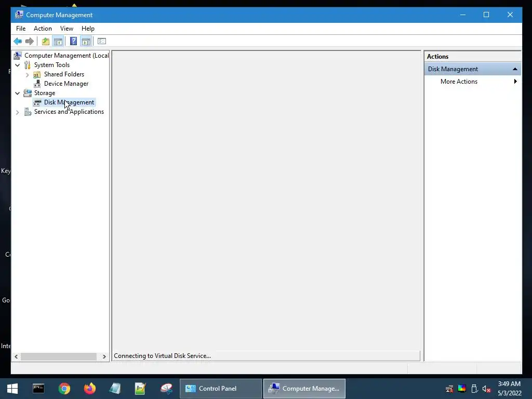Click the muted volume tray icon
Screen dimensions: 532x399
(486, 389)
